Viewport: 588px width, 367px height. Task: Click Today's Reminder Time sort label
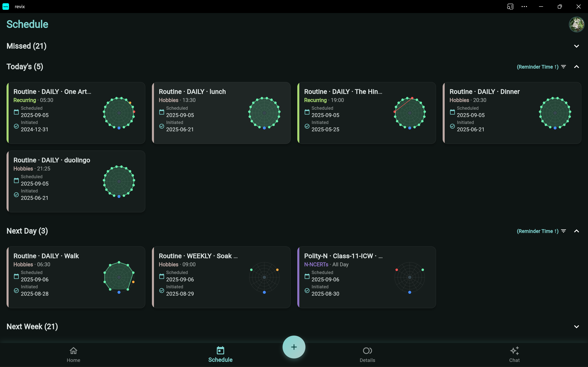(537, 67)
